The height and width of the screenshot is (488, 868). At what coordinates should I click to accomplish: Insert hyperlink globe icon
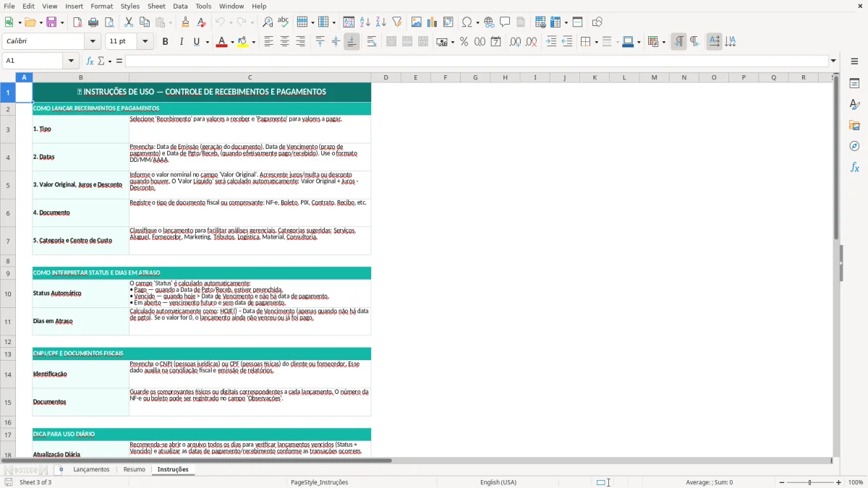pos(489,22)
